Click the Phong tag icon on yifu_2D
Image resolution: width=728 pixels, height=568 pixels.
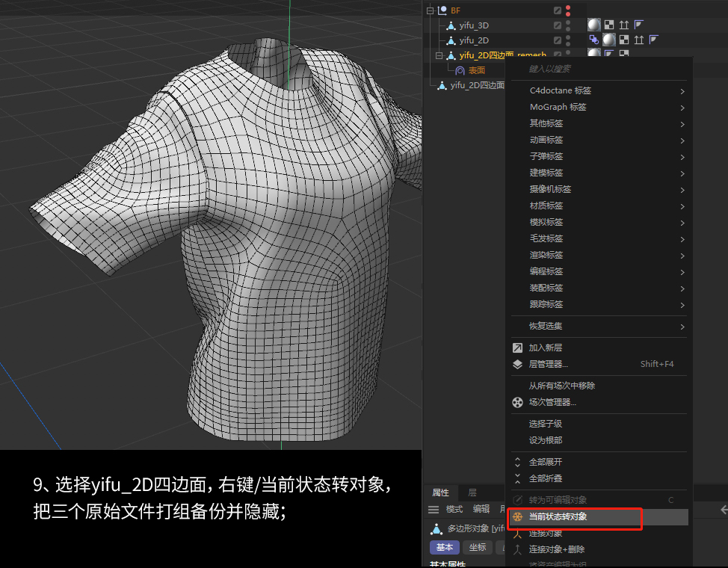(x=652, y=40)
